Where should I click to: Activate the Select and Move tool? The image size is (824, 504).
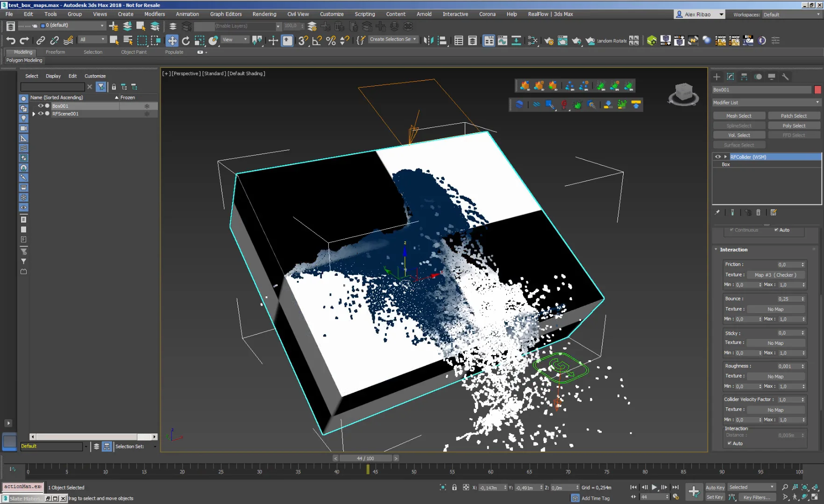point(172,41)
